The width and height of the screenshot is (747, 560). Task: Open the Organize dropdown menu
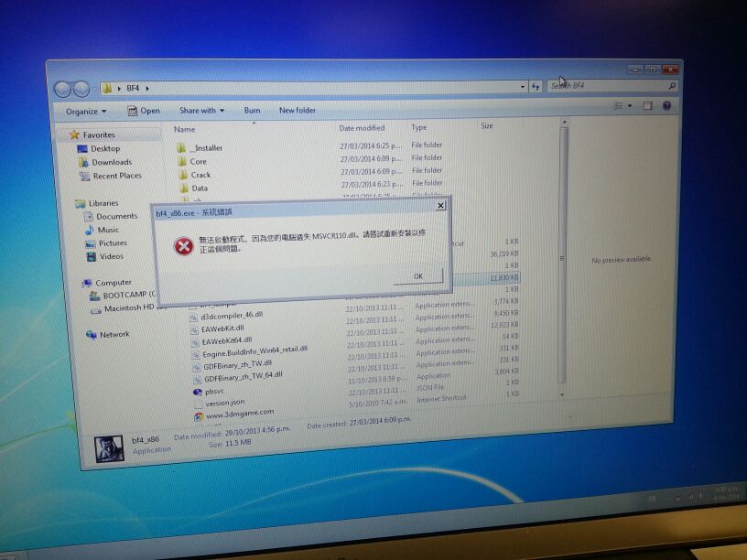[85, 111]
